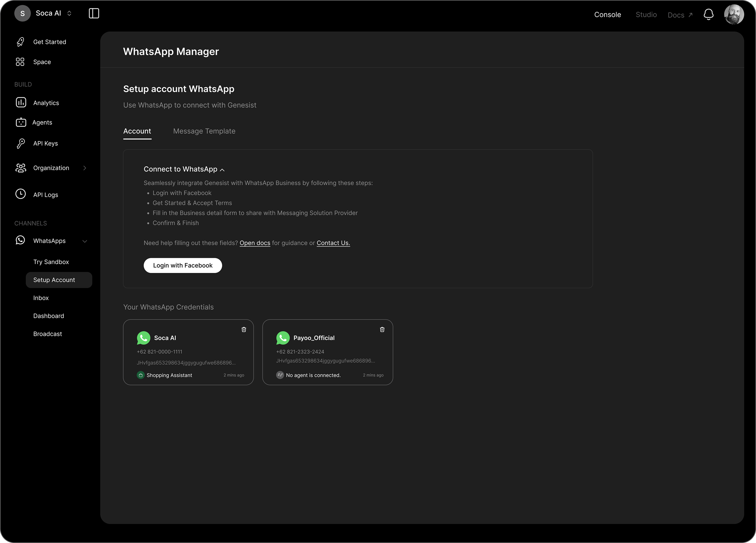Image resolution: width=756 pixels, height=543 pixels.
Task: Expand the Organization submenu
Action: pos(85,168)
